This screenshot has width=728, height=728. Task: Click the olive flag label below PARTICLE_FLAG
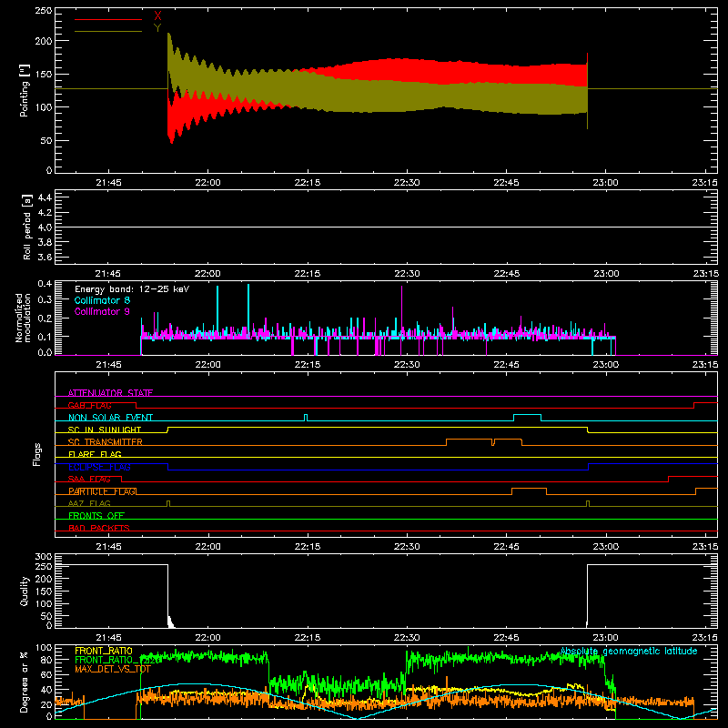click(89, 503)
